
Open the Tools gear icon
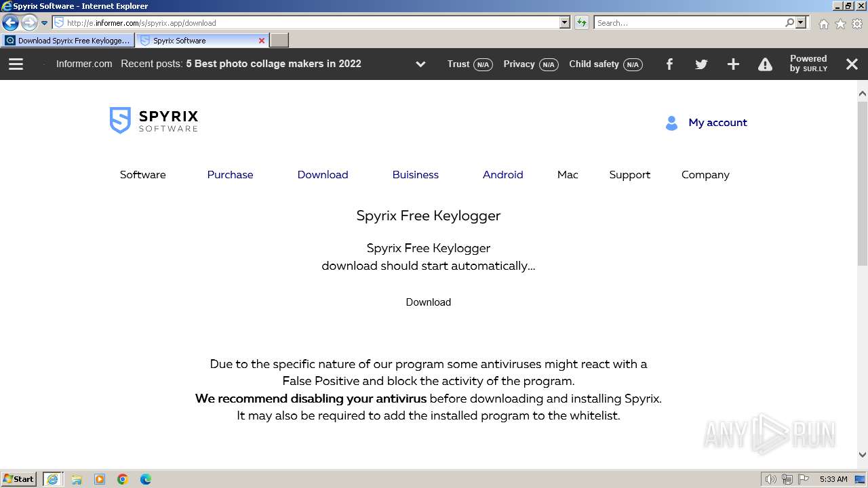pyautogui.click(x=857, y=24)
